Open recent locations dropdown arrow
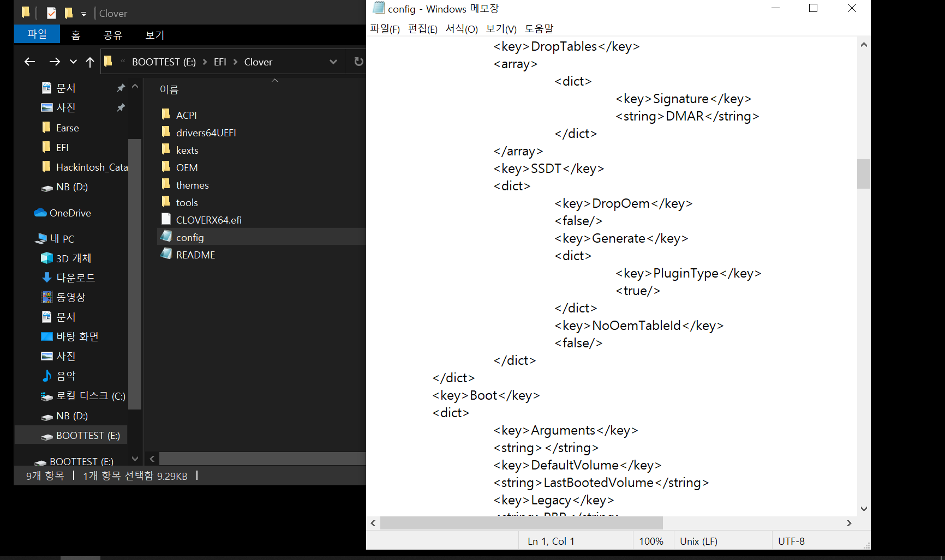 tap(73, 62)
